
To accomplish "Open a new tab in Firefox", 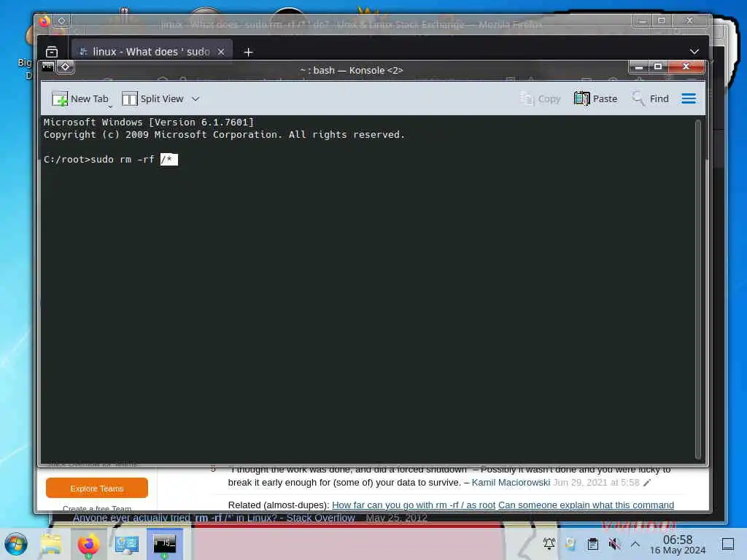I will (248, 52).
